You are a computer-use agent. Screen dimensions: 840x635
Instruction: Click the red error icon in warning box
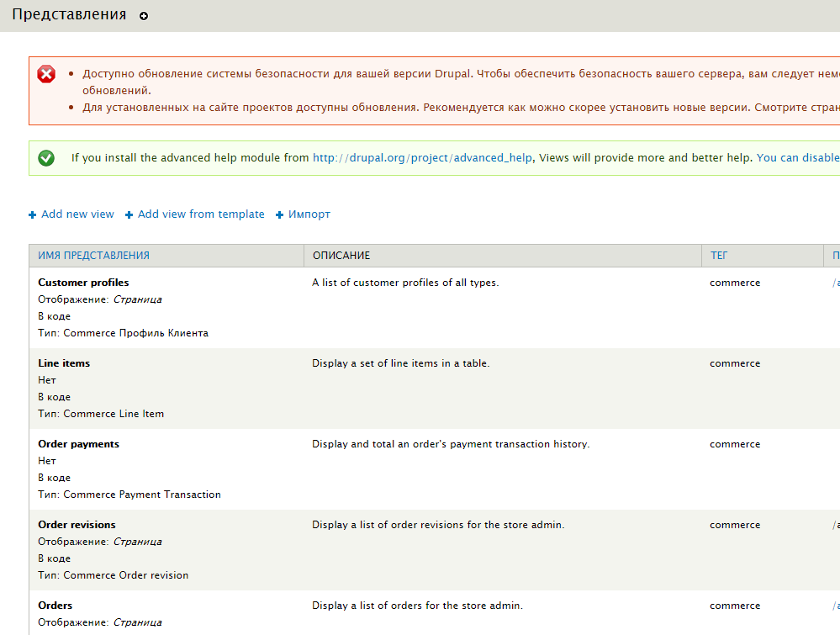[46, 74]
